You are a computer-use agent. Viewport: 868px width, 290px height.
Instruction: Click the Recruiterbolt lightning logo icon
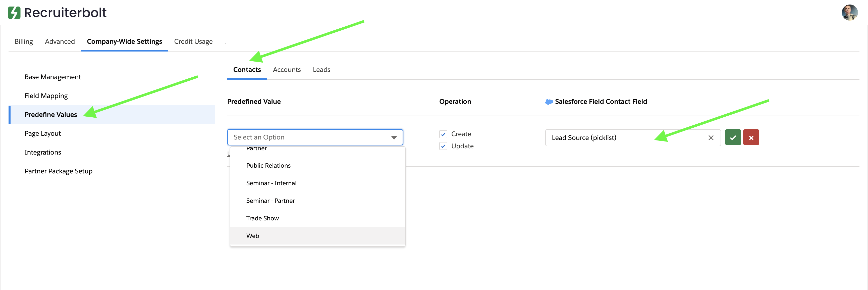click(14, 13)
